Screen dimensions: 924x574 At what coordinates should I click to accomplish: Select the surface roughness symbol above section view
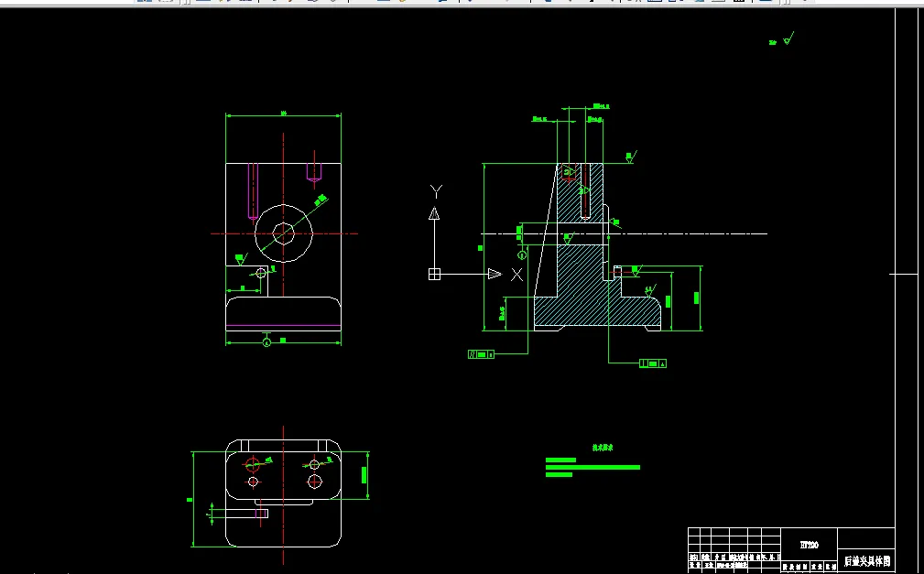[x=631, y=157]
